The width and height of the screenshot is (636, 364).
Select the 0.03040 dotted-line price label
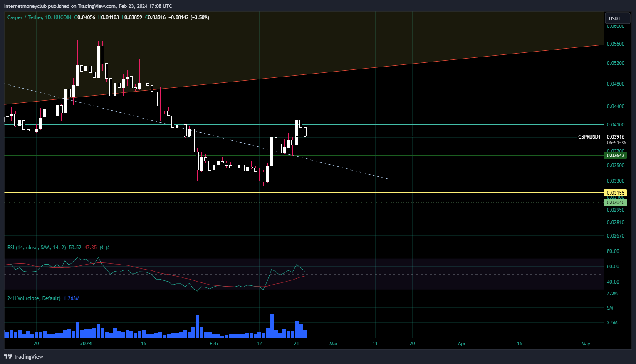(x=615, y=202)
